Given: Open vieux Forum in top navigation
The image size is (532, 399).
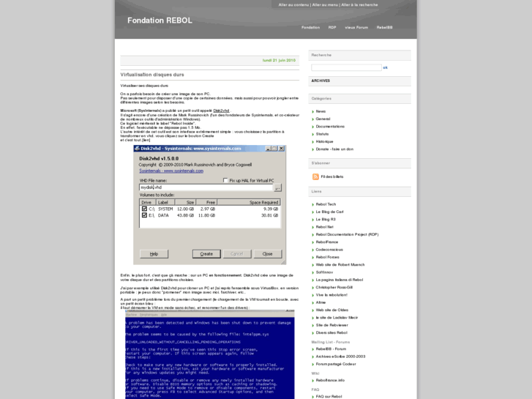Looking at the screenshot, I should click(x=356, y=27).
